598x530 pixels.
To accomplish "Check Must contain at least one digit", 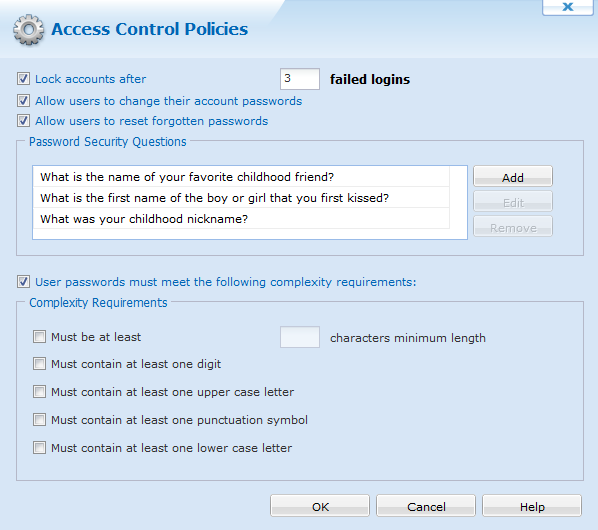I will [x=39, y=364].
